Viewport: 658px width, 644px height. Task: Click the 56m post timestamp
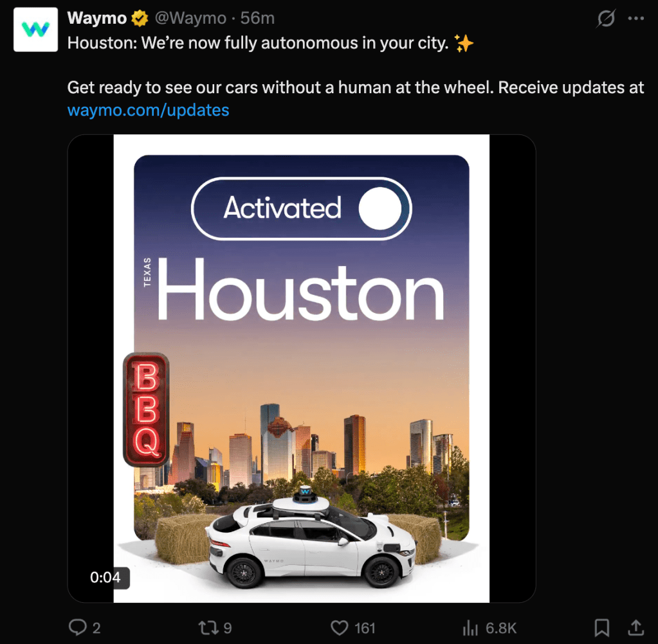pyautogui.click(x=258, y=19)
